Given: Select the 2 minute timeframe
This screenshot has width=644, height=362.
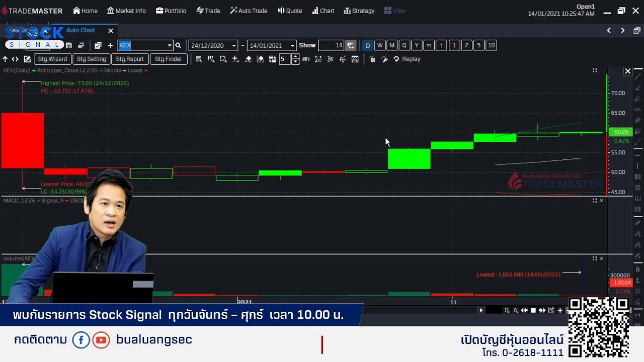Looking at the screenshot, I should tap(466, 45).
